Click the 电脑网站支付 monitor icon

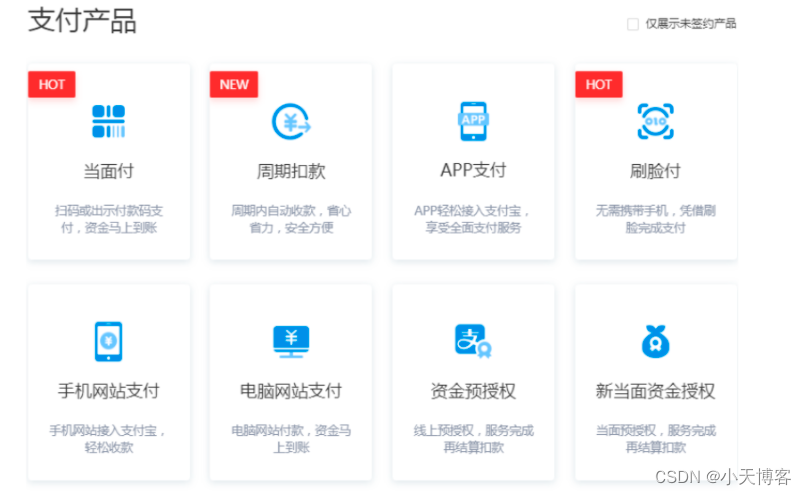[291, 342]
